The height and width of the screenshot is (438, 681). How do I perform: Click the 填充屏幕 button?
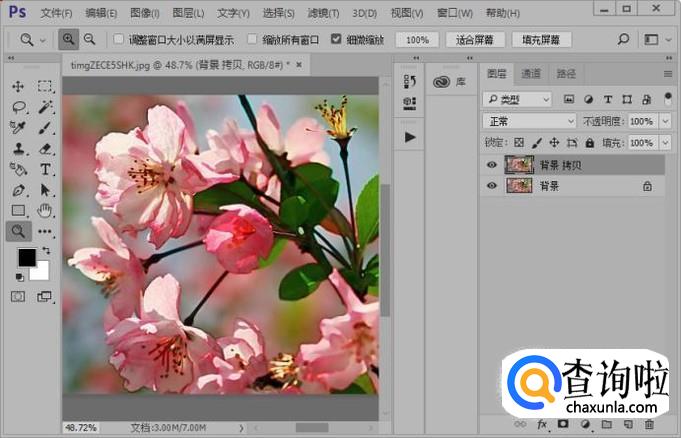[541, 40]
